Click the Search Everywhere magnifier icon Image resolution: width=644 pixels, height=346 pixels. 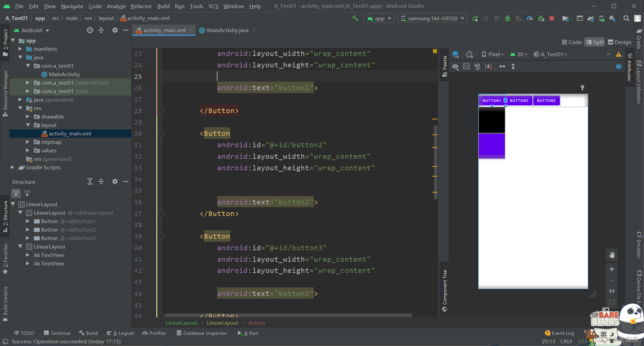coord(626,18)
